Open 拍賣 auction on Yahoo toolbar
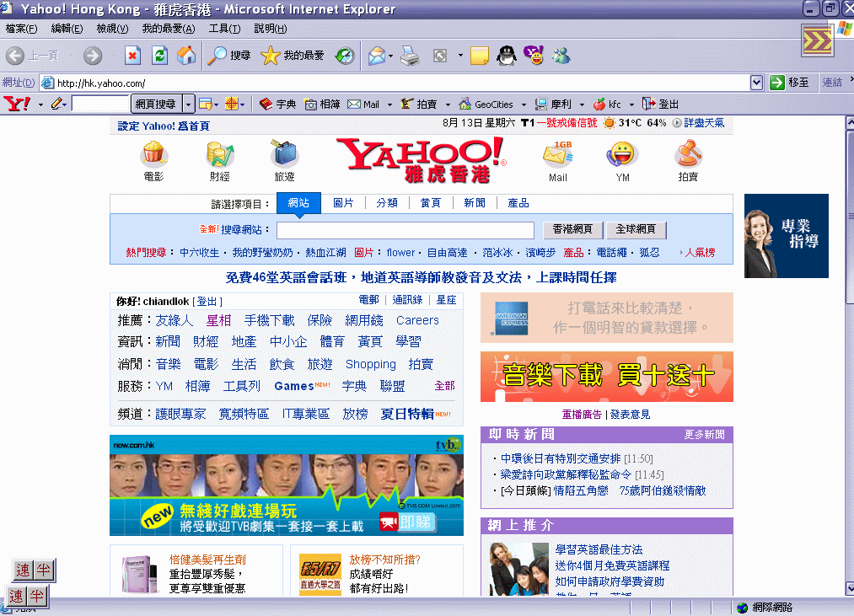The width and height of the screenshot is (854, 616). pyautogui.click(x=418, y=104)
